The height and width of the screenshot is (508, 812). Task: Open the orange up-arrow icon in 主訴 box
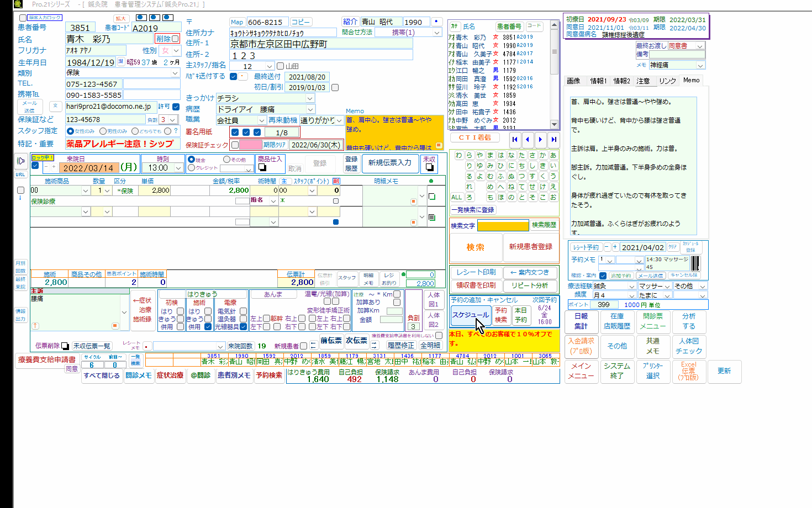click(x=35, y=326)
